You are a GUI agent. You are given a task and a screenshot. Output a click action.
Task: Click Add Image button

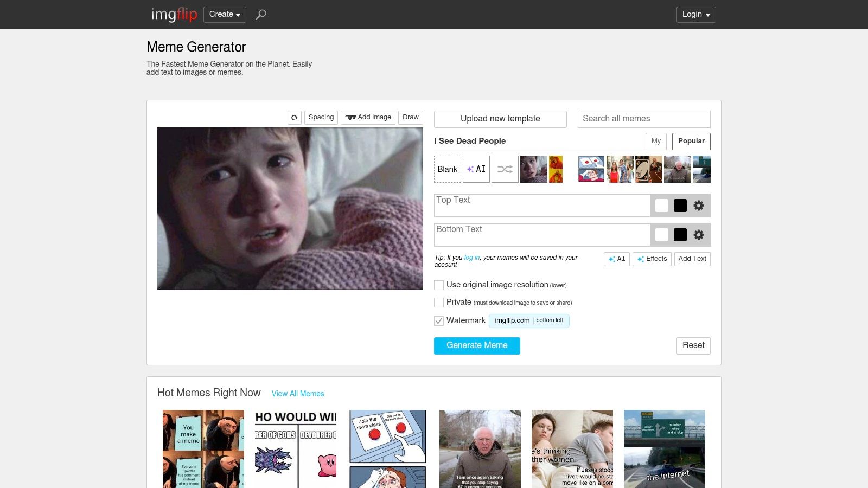(x=368, y=118)
